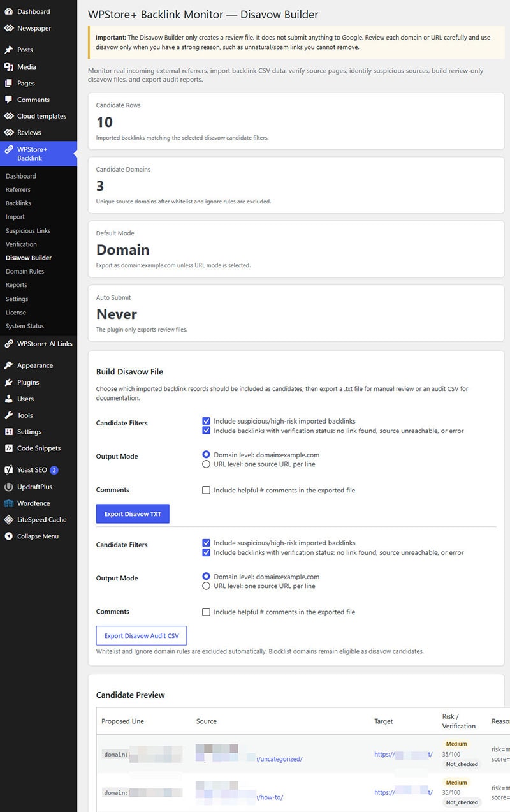Open target link in the /how-to/ row
510x812 pixels.
[x=404, y=792]
